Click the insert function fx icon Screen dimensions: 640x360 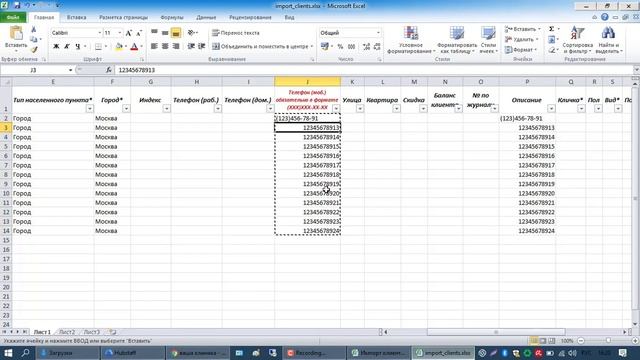coord(109,70)
